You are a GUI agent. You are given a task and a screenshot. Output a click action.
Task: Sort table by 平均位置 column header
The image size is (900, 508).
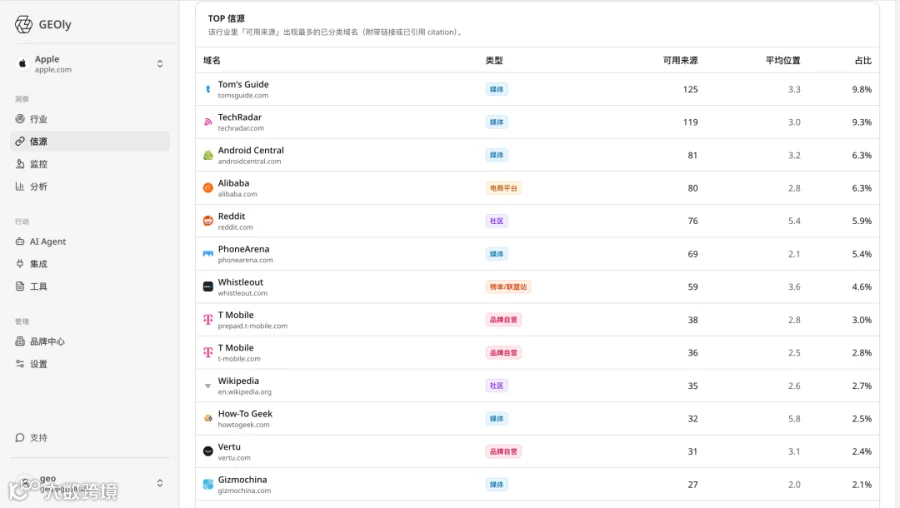[x=783, y=60]
